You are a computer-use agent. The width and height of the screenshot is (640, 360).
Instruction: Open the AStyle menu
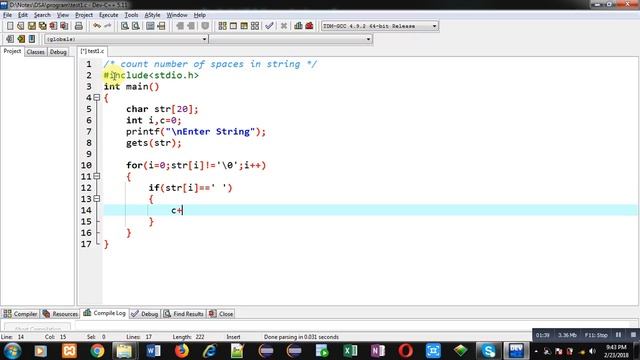(x=152, y=15)
